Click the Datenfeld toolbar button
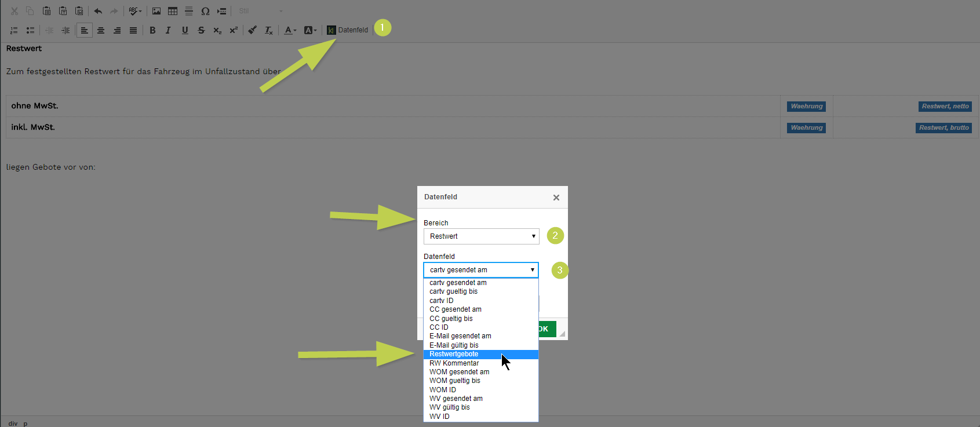Viewport: 980px width, 427px height. (347, 30)
